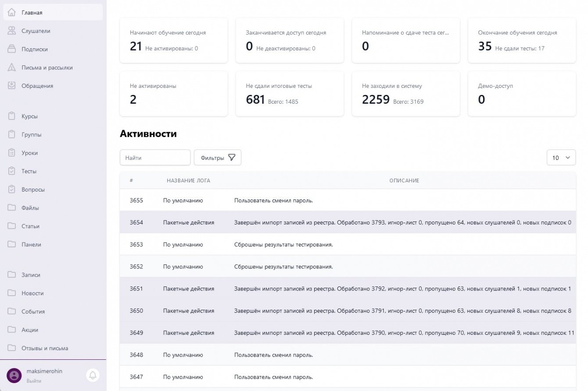Change page size using the 10 dropdown

pos(561,157)
